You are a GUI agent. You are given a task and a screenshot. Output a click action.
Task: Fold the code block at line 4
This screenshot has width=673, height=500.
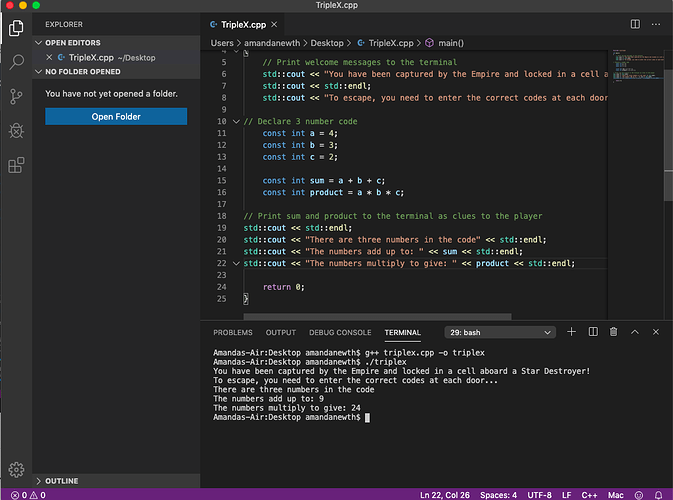236,52
